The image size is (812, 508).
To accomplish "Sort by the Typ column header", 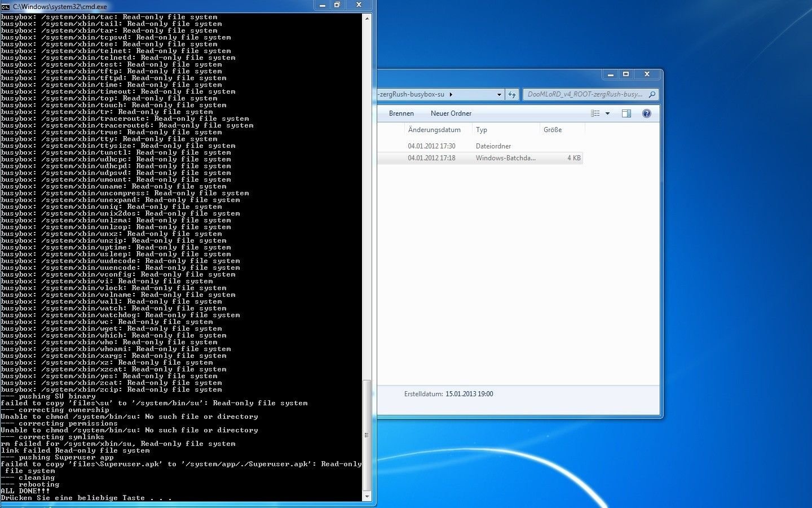I will [x=506, y=130].
